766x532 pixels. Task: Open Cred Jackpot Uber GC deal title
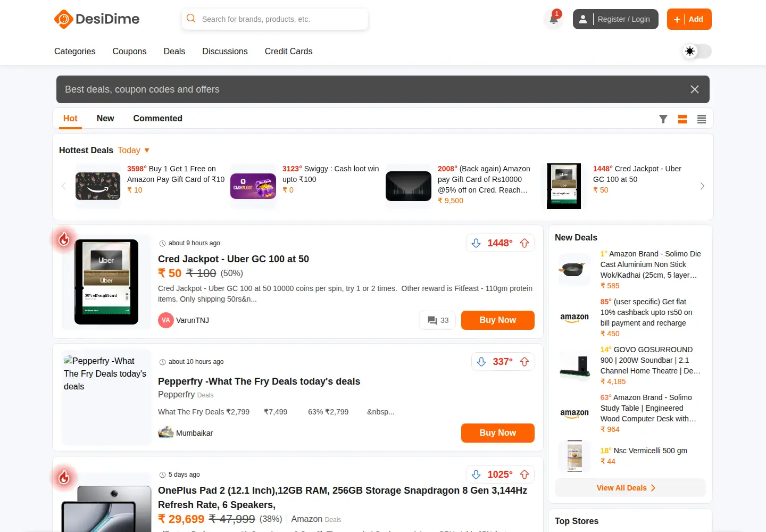(x=234, y=259)
